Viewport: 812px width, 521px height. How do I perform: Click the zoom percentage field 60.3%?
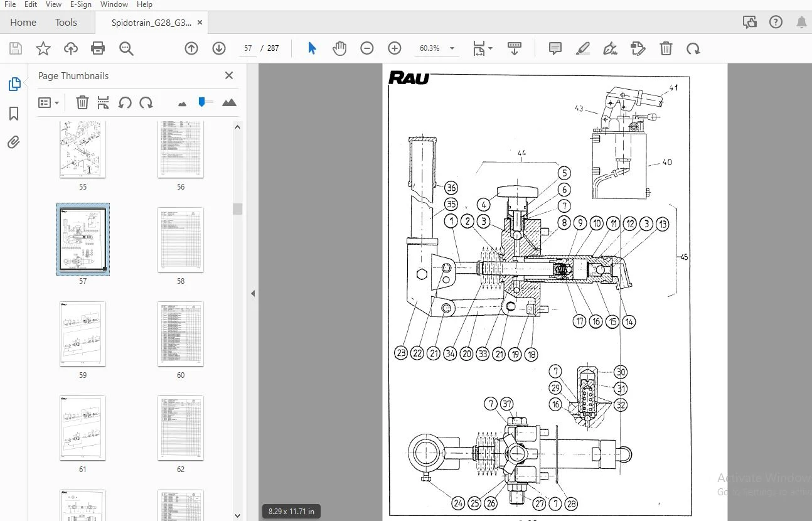pos(429,48)
